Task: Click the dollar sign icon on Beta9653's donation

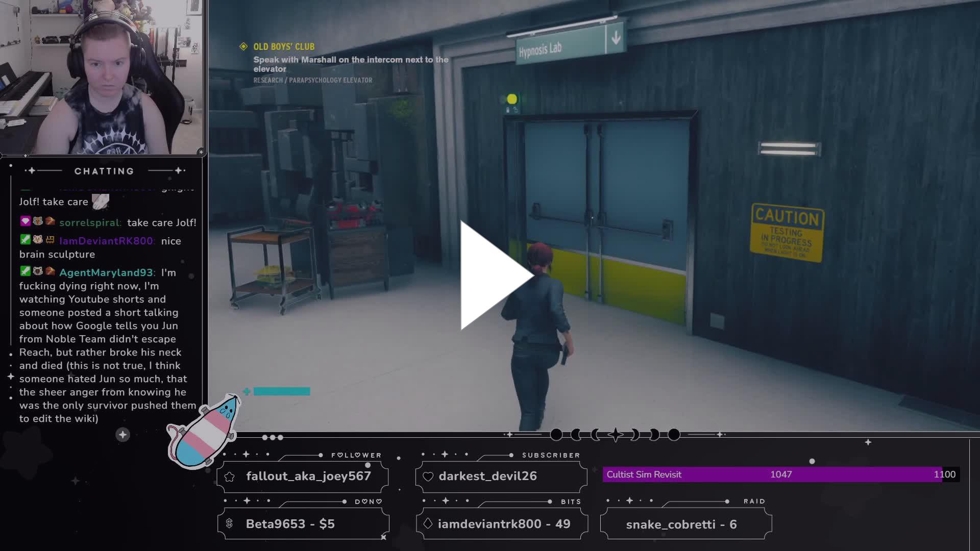Action: tap(229, 523)
